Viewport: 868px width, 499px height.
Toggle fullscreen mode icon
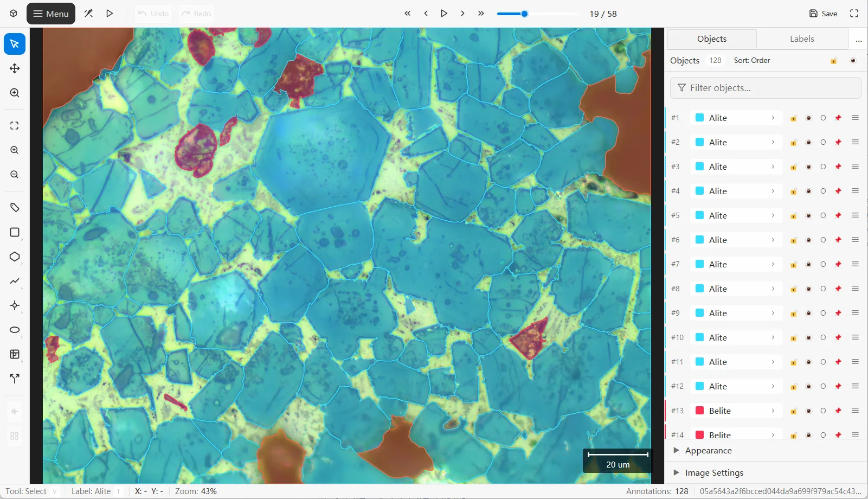[x=854, y=14]
